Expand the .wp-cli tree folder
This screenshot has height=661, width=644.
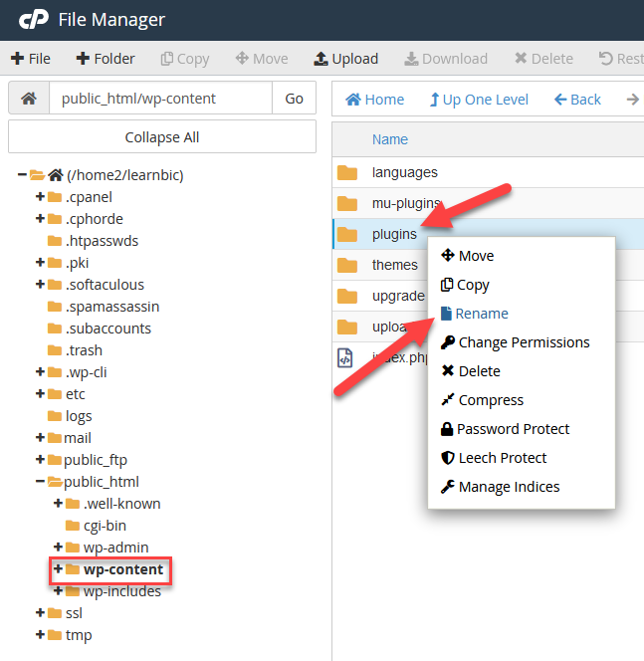(41, 372)
